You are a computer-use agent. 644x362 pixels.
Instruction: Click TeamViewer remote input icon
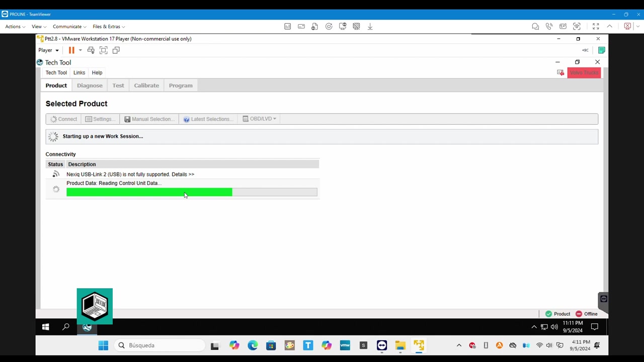(301, 27)
